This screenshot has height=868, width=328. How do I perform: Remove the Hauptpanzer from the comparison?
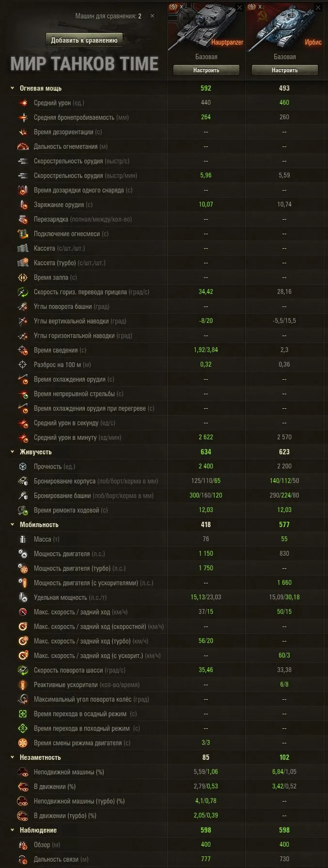[239, 7]
